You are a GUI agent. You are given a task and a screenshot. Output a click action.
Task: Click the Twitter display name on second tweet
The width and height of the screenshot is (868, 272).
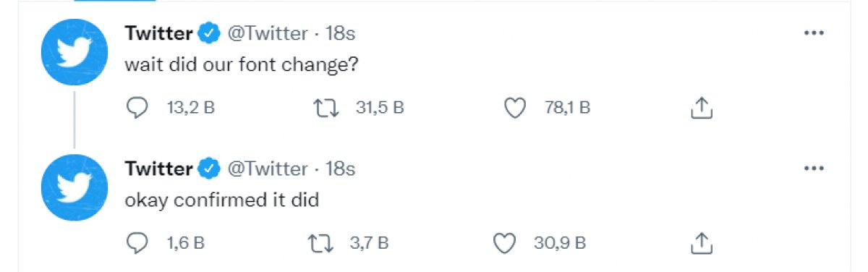[159, 169]
